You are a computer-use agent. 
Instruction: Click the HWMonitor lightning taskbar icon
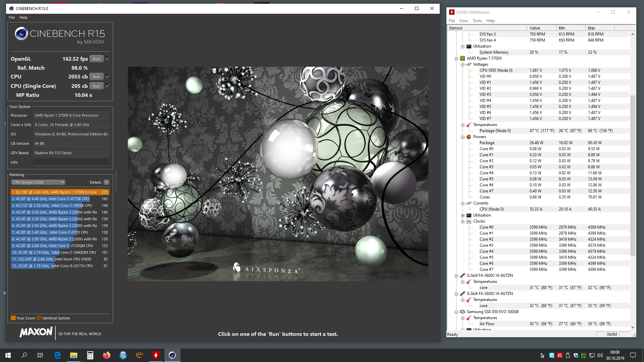coord(156,355)
